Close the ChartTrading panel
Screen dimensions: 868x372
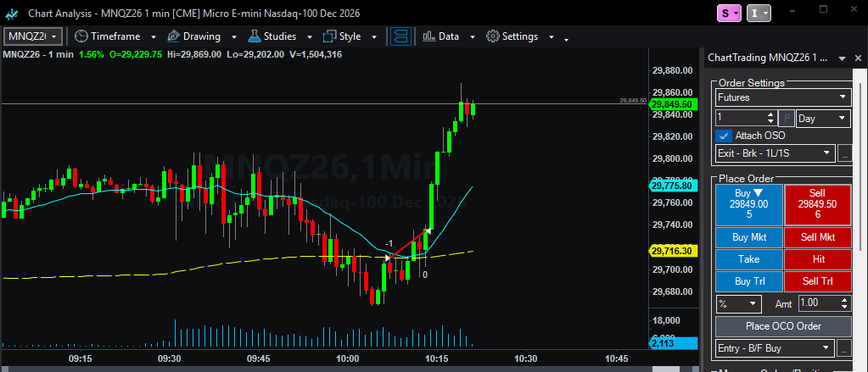tap(858, 58)
